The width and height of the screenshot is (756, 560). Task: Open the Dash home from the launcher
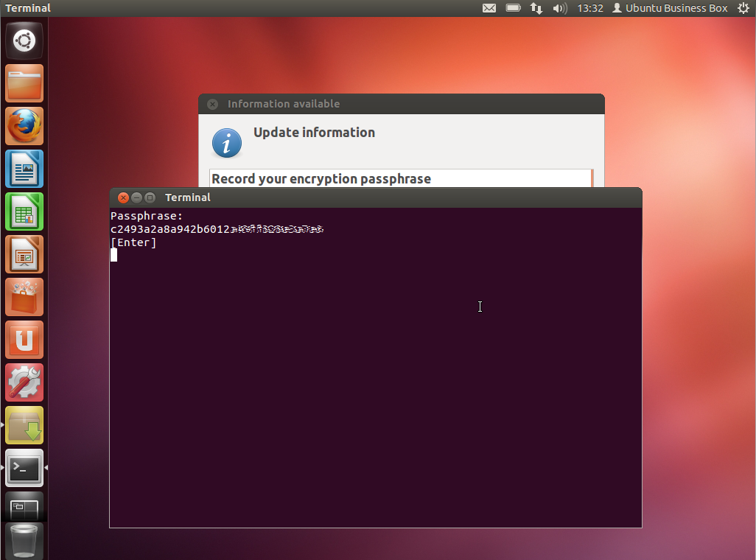coord(24,41)
